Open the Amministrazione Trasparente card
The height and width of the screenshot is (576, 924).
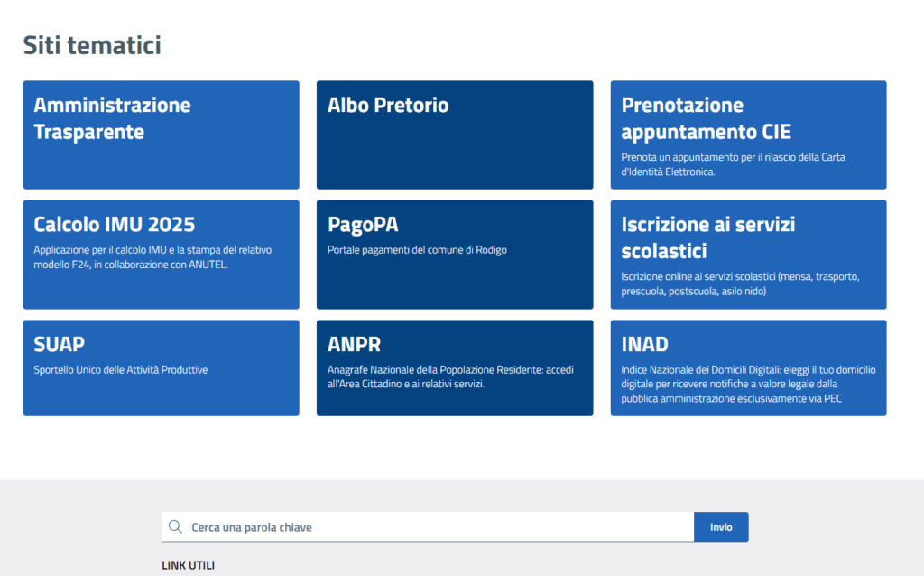click(x=112, y=118)
